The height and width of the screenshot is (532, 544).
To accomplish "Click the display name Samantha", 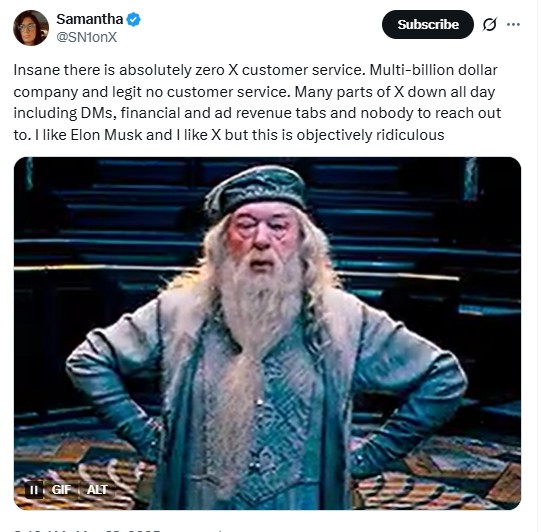I will pyautogui.click(x=90, y=19).
